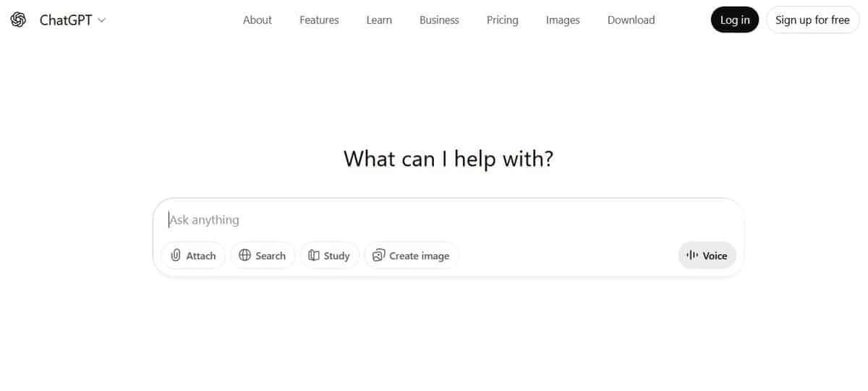This screenshot has width=868, height=391.
Task: Select the Study mode button
Action: click(x=329, y=256)
